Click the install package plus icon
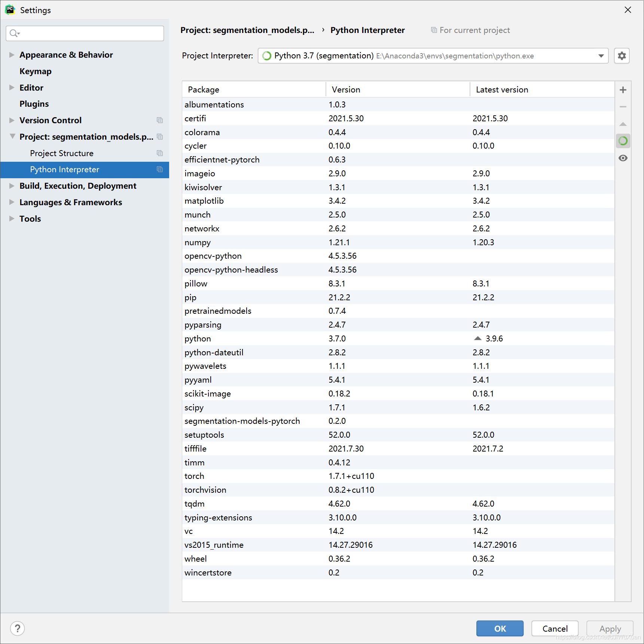Screen dimensions: 644x644 623,90
